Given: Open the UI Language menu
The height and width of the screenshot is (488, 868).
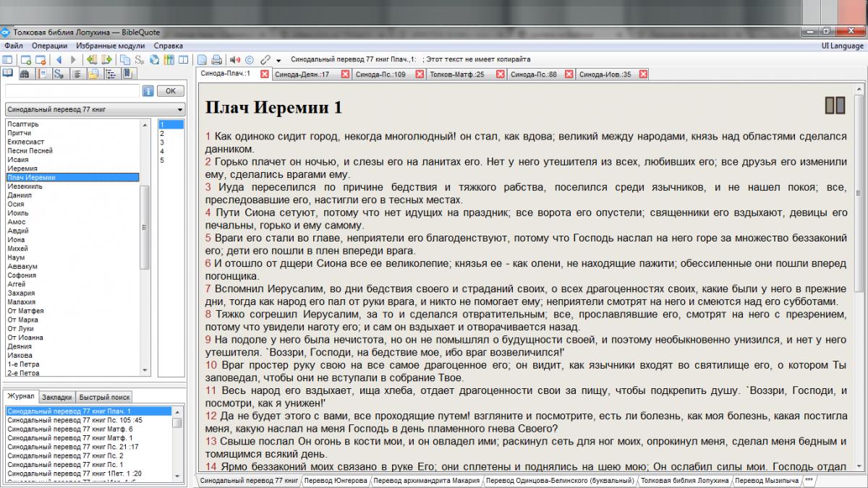Looking at the screenshot, I should (x=842, y=46).
